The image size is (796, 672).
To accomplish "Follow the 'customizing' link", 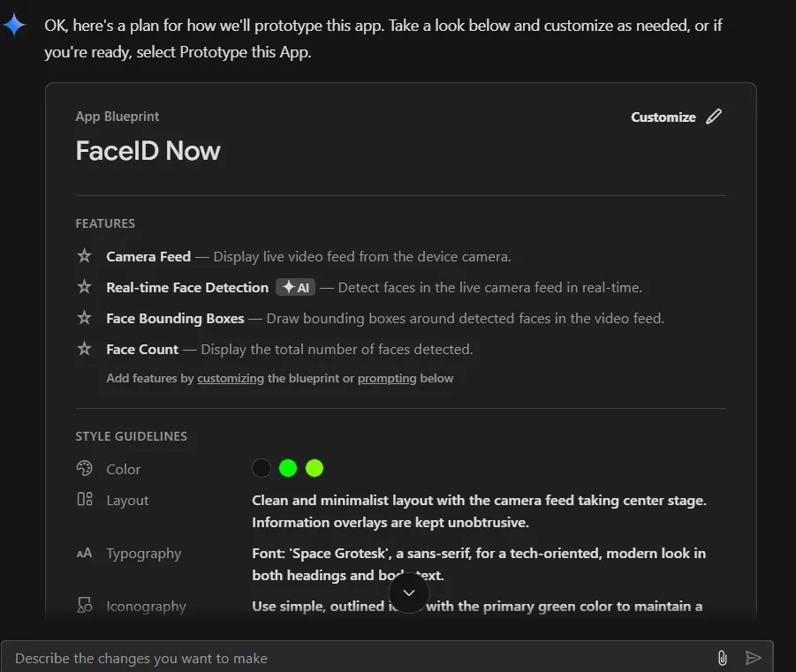I will click(231, 378).
